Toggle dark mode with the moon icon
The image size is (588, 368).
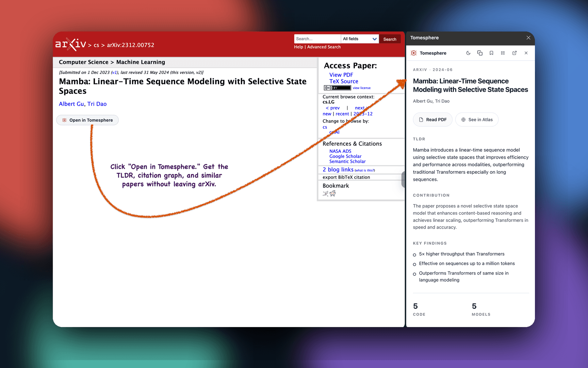point(468,53)
